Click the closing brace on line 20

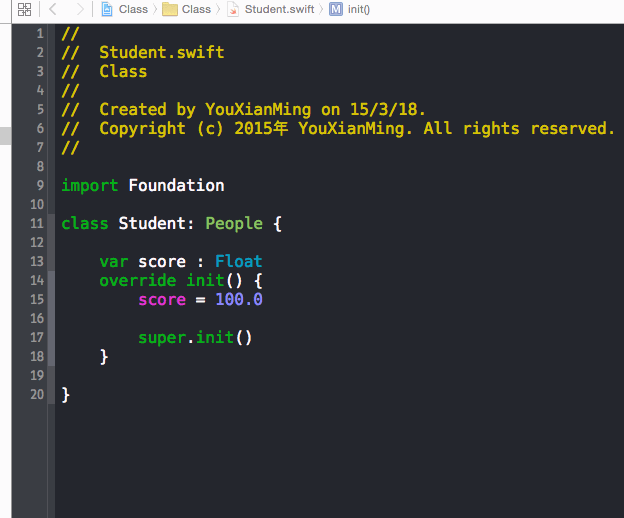tap(66, 395)
